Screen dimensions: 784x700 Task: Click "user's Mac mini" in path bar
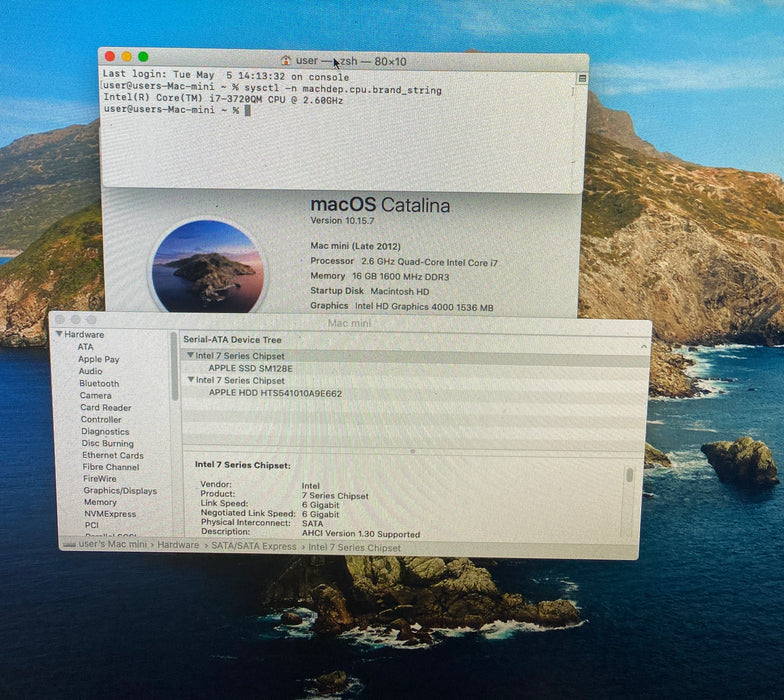click(x=112, y=544)
